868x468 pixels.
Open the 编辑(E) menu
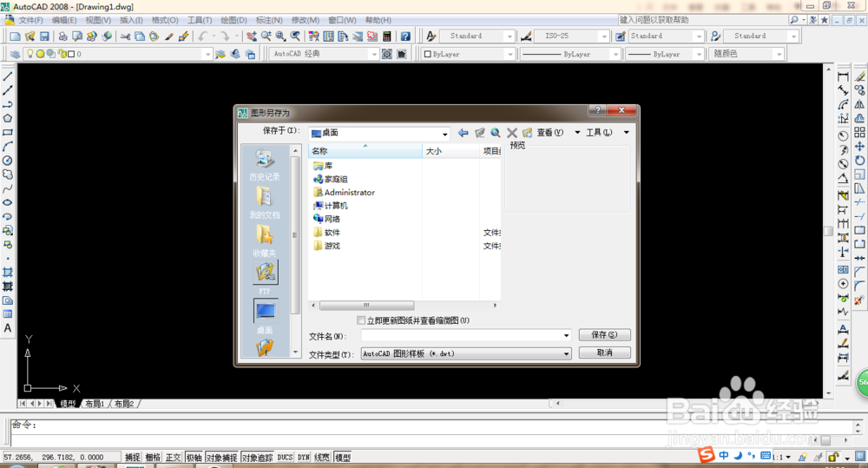tap(64, 20)
